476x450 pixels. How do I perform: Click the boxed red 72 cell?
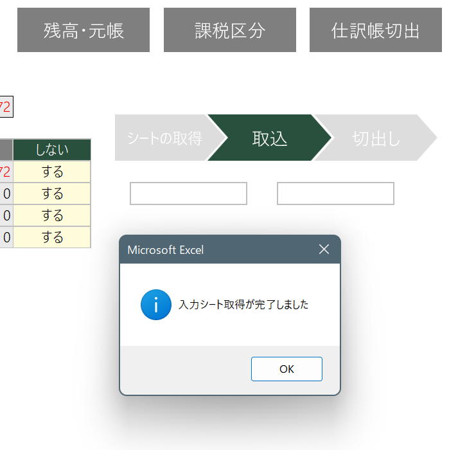tap(6, 107)
